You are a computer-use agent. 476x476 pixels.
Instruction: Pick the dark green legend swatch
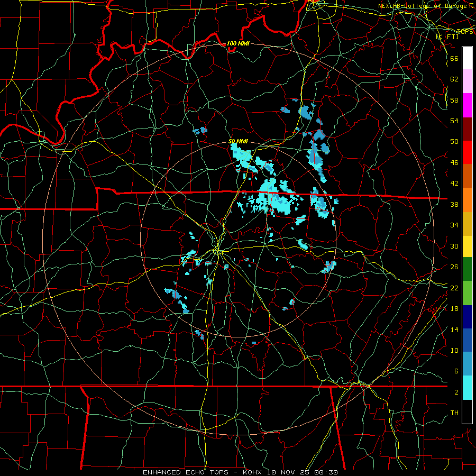[x=467, y=269]
